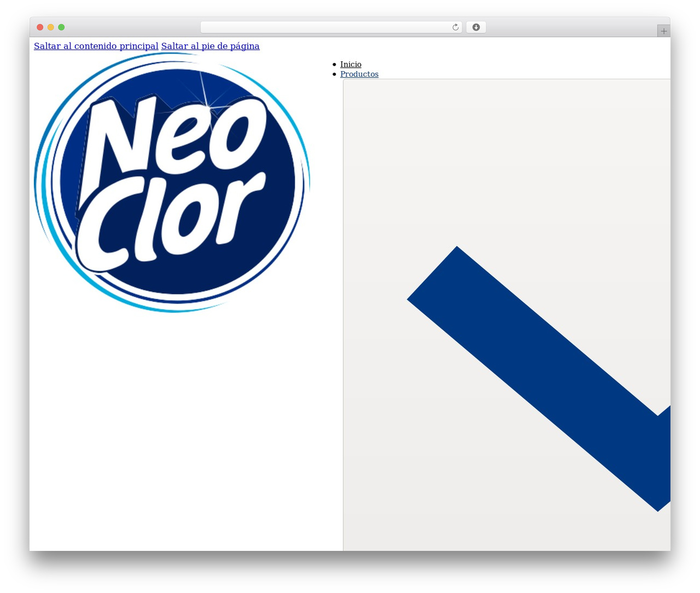Open the Inicio menu item
Viewport: 700px width, 593px height.
[351, 65]
